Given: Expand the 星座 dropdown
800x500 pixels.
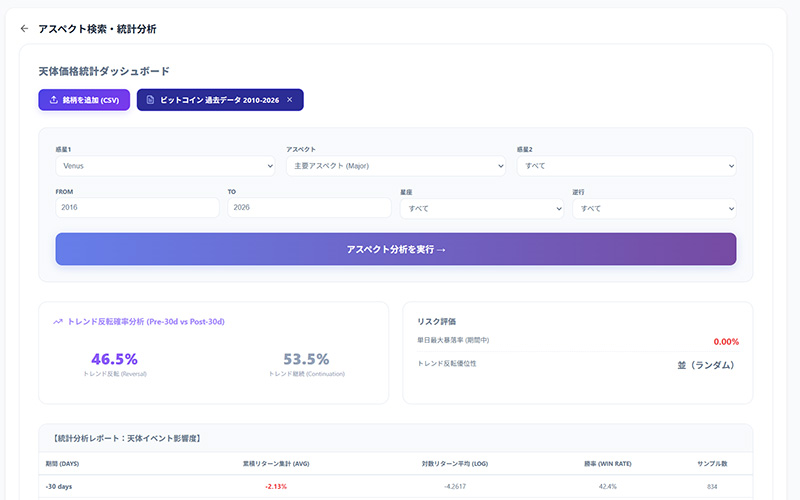Looking at the screenshot, I should pos(481,208).
